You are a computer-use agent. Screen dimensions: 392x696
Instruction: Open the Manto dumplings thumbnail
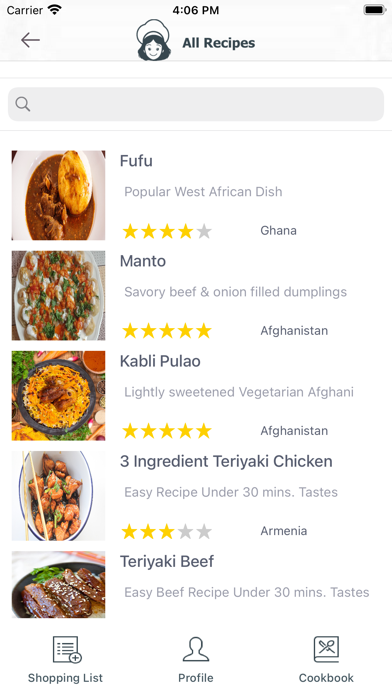pos(58,295)
